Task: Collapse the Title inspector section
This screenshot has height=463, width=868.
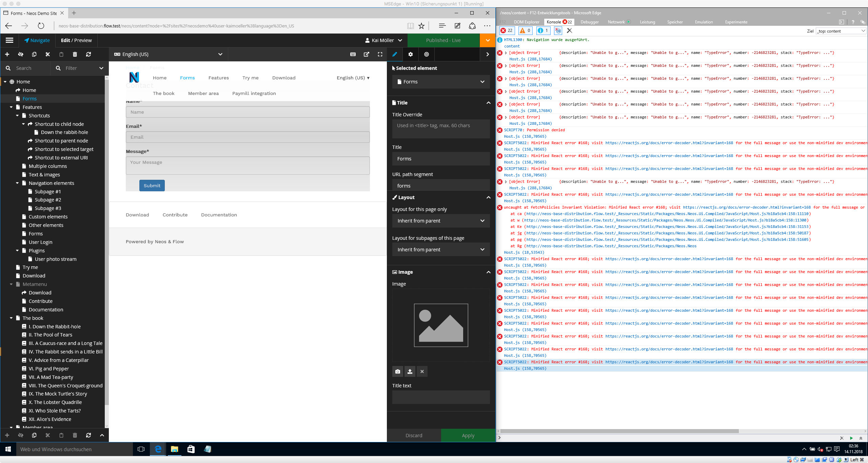Action: pyautogui.click(x=488, y=103)
